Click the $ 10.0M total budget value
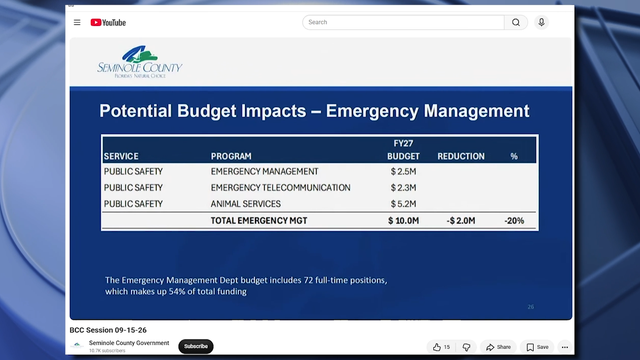The height and width of the screenshot is (360, 640). click(x=403, y=221)
